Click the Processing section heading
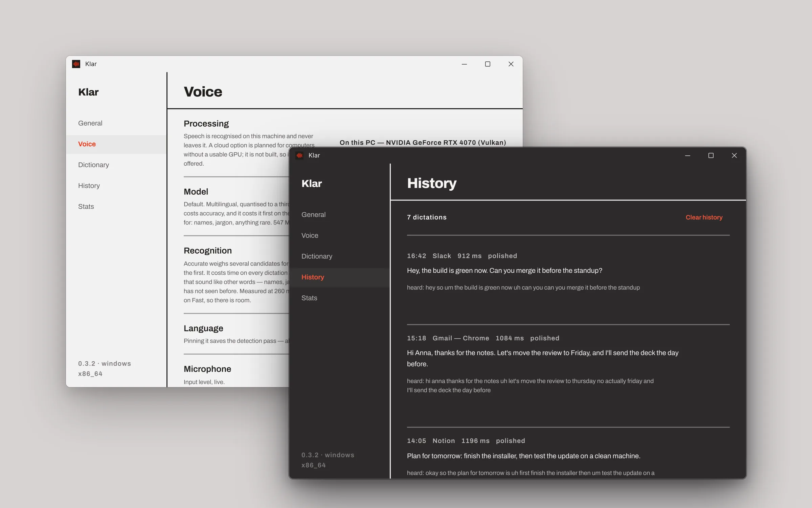812x508 pixels. tap(206, 124)
